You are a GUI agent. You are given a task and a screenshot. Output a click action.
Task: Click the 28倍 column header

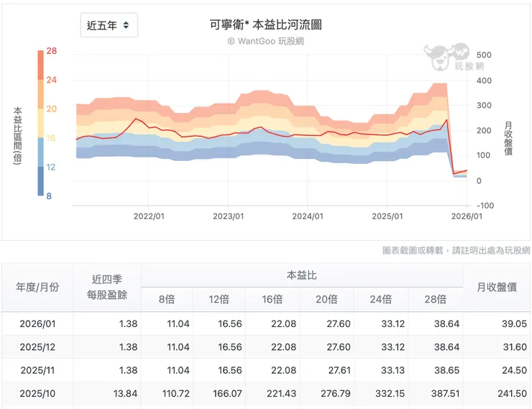point(435,299)
